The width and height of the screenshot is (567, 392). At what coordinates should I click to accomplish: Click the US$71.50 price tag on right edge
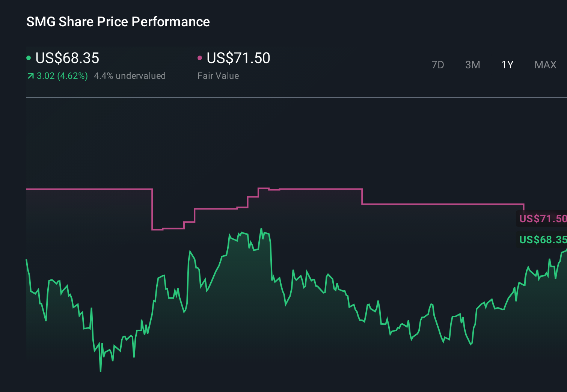click(x=543, y=218)
